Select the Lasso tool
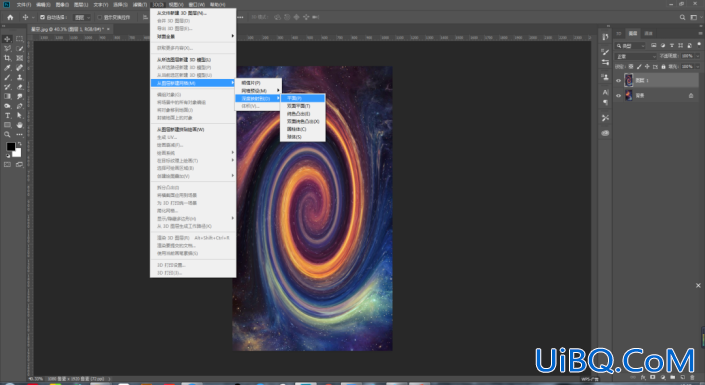Viewport: 705px width, 385px height. [x=7, y=49]
